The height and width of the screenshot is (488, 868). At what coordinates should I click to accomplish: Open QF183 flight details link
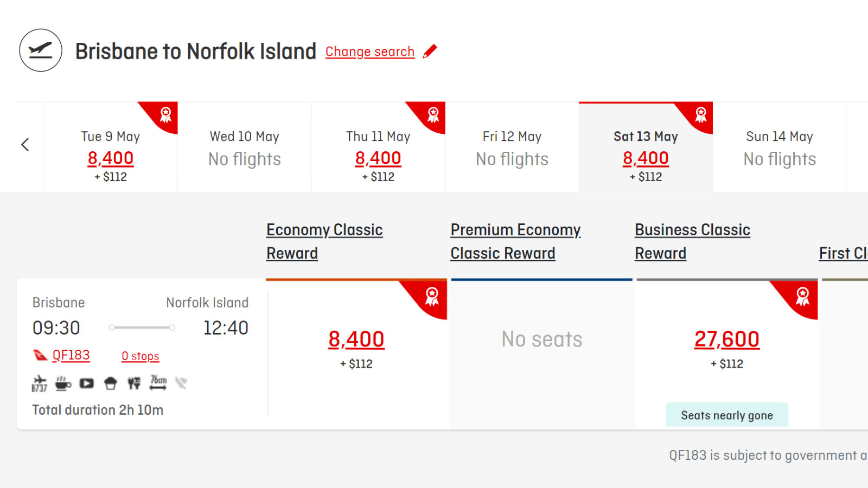pos(71,355)
